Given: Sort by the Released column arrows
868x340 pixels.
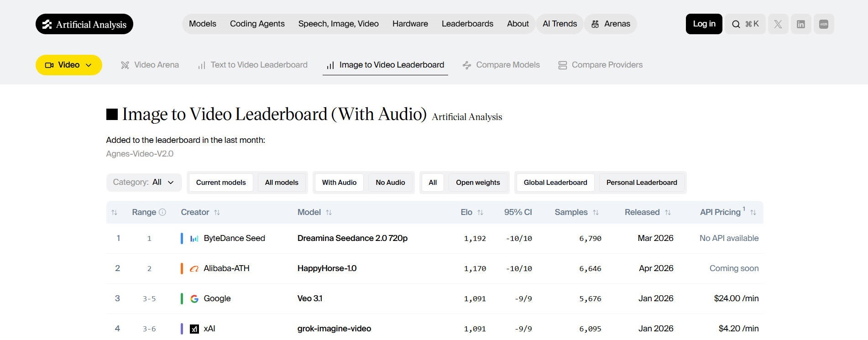Looking at the screenshot, I should pyautogui.click(x=668, y=212).
